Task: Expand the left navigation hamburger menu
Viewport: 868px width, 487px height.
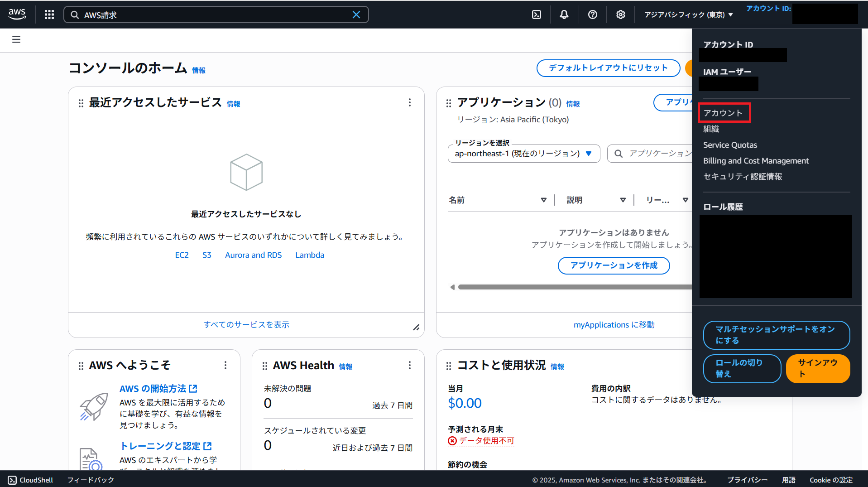Action: pyautogui.click(x=16, y=39)
